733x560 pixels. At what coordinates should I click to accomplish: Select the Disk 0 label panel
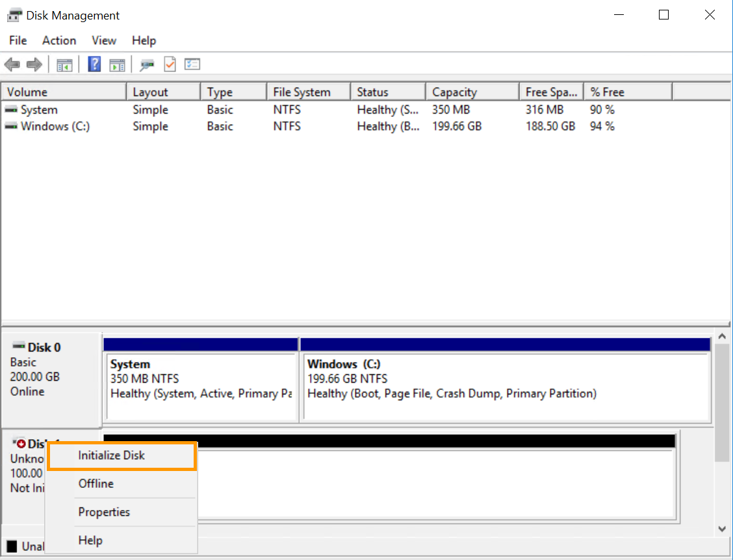50,369
